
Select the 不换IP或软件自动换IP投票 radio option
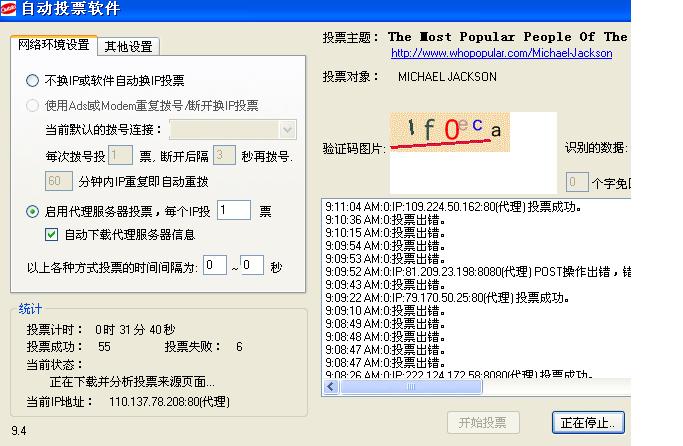(x=33, y=81)
